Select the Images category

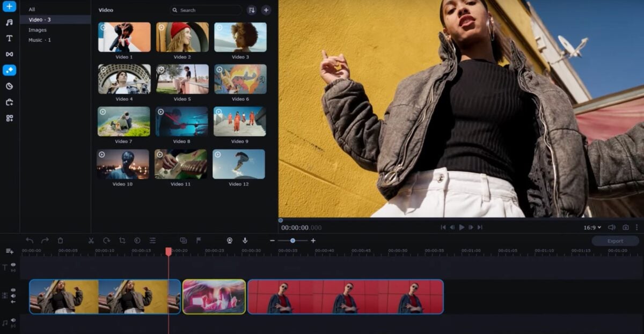(x=38, y=30)
